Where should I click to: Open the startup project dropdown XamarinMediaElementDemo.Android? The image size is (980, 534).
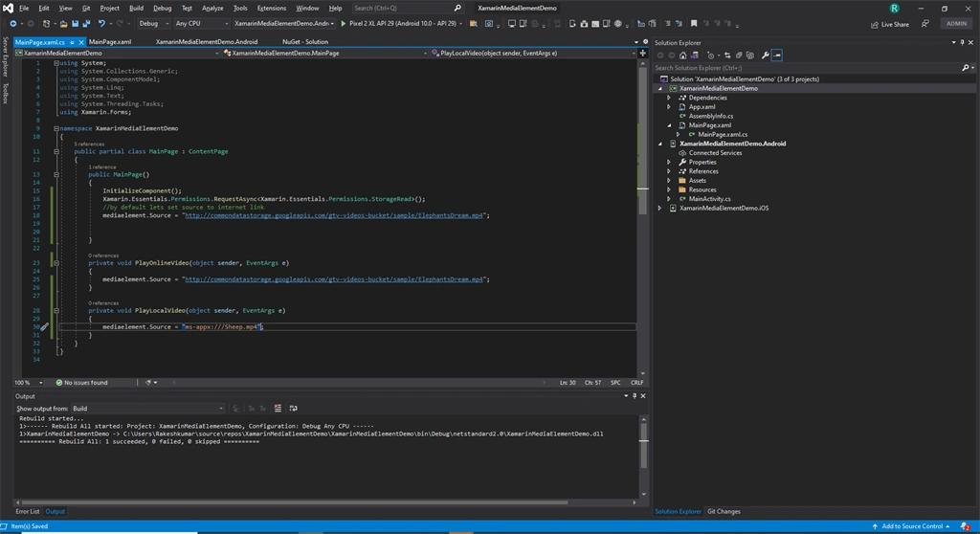[283, 24]
